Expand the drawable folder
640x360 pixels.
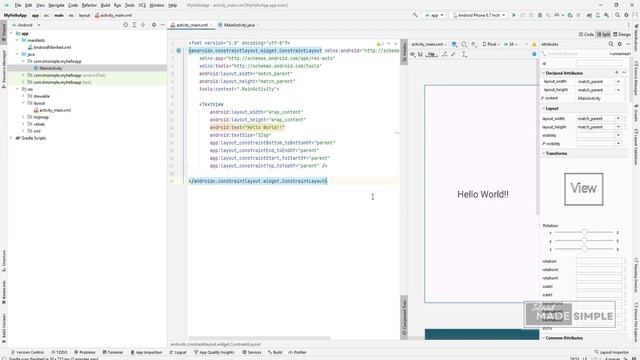[x=23, y=96]
